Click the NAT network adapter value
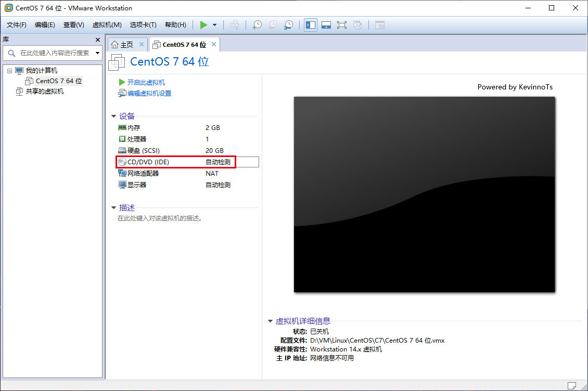Image resolution: width=588 pixels, height=391 pixels. click(x=212, y=174)
